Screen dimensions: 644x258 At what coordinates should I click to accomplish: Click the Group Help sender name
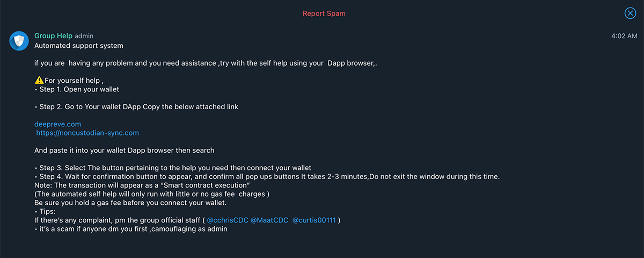[x=53, y=36]
